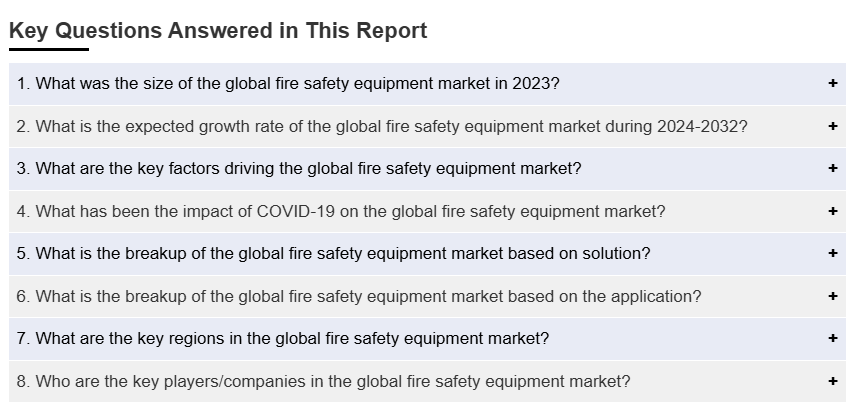The width and height of the screenshot is (854, 409).
Task: Click plus icon for key players question
Action: point(832,381)
